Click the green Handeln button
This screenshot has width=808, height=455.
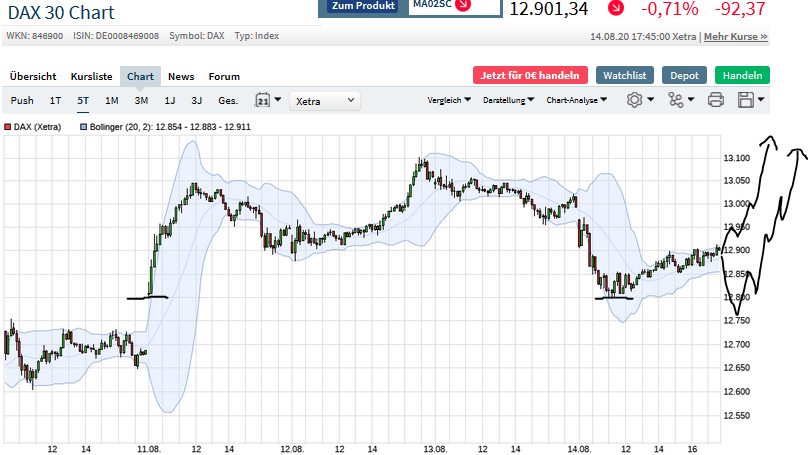point(742,75)
